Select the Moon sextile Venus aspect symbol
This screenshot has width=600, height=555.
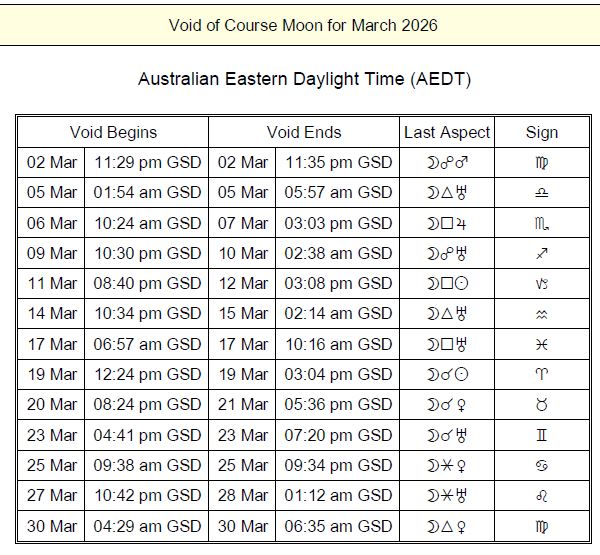447,465
